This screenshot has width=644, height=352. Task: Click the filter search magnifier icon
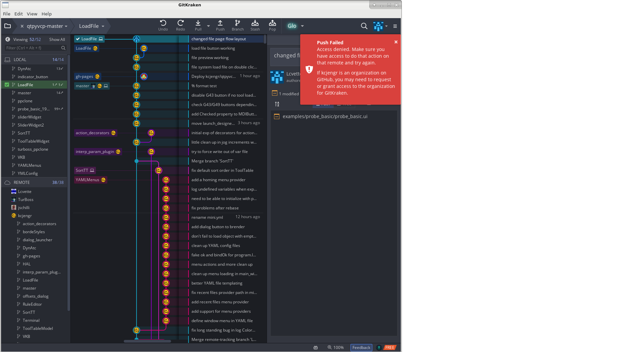point(63,48)
